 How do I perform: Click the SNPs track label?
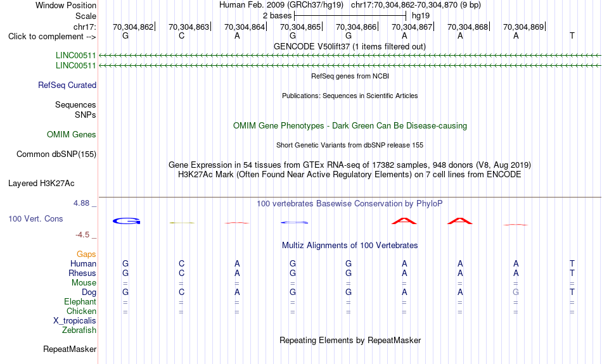[x=86, y=115]
